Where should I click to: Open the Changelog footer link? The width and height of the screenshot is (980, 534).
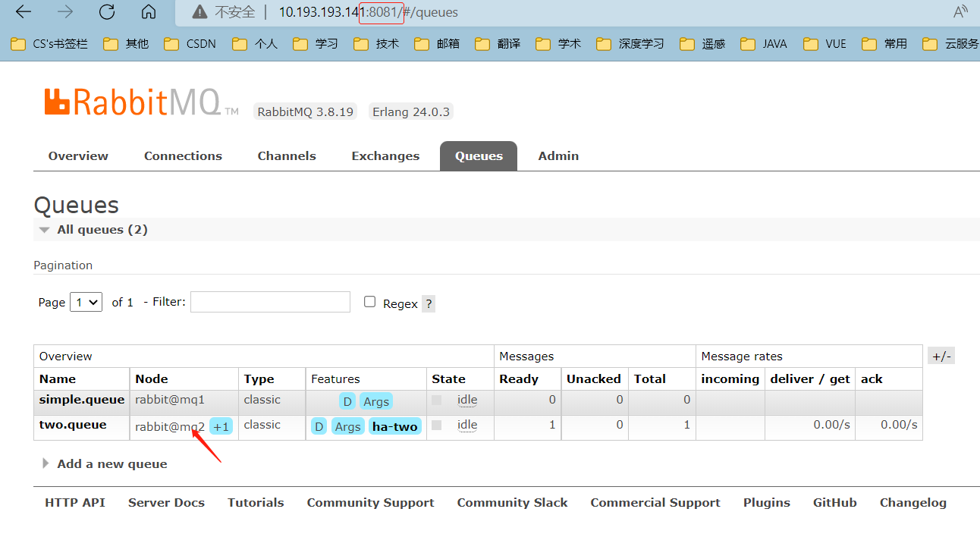913,502
